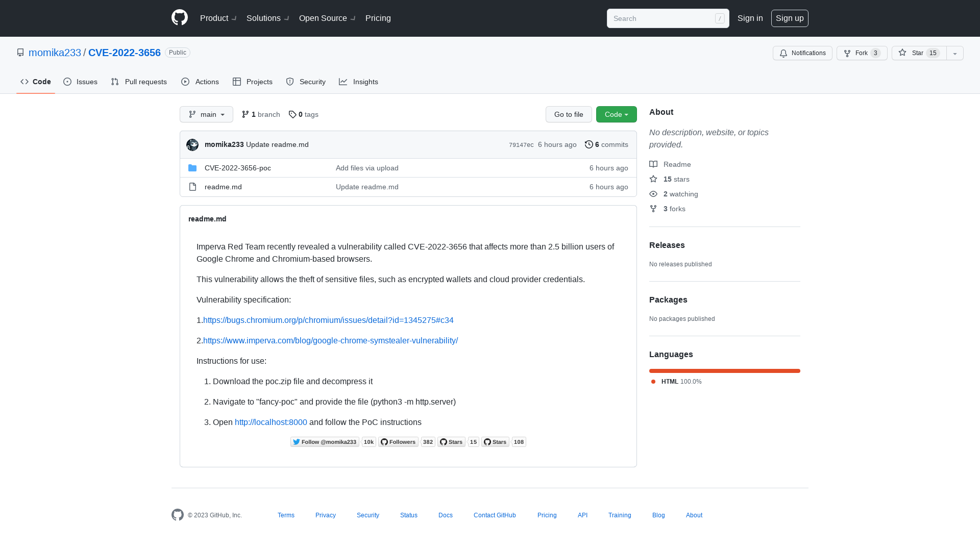Click the tag icon next to 0 tags

292,114
